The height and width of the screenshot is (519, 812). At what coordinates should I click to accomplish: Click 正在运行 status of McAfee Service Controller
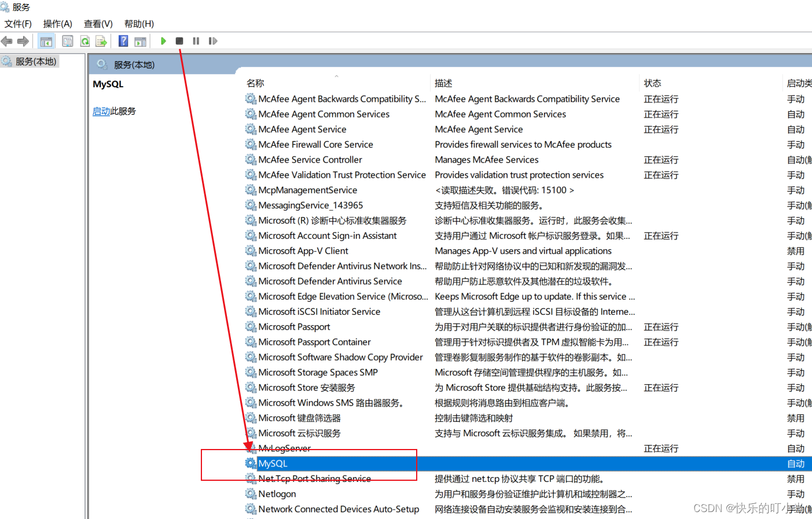pyautogui.click(x=661, y=160)
